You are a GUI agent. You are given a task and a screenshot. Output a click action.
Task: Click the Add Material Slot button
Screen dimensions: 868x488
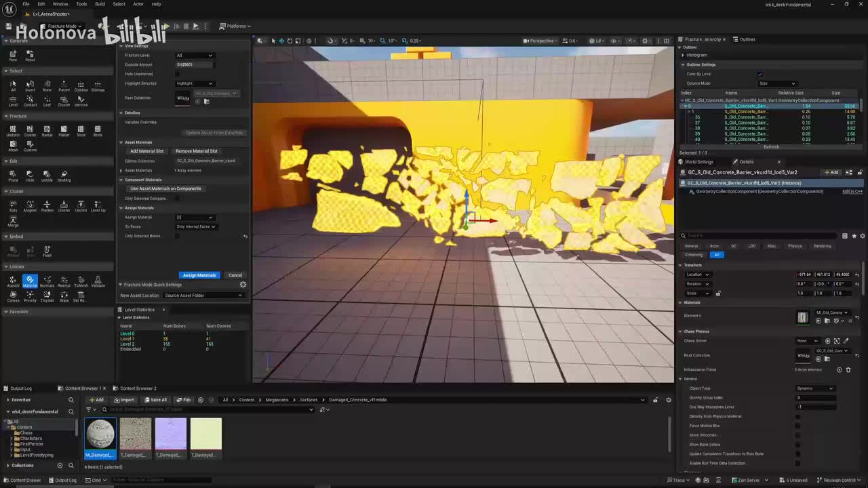tap(147, 151)
